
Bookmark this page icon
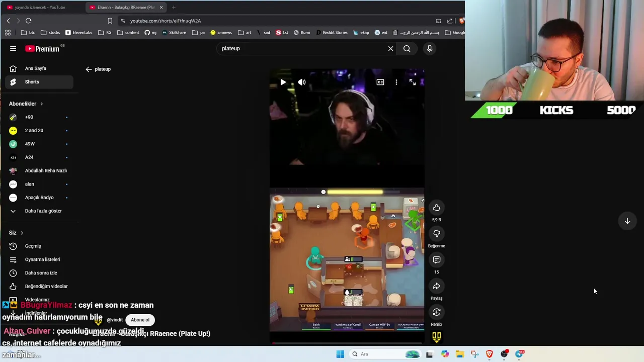click(x=110, y=21)
